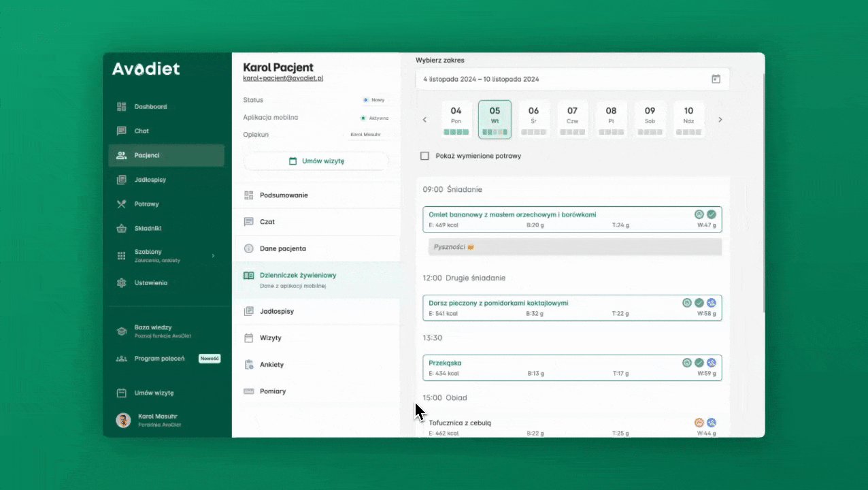This screenshot has width=868, height=490.
Task: Click the karol+pacjent@avodiet.pl email link
Action: pos(282,78)
